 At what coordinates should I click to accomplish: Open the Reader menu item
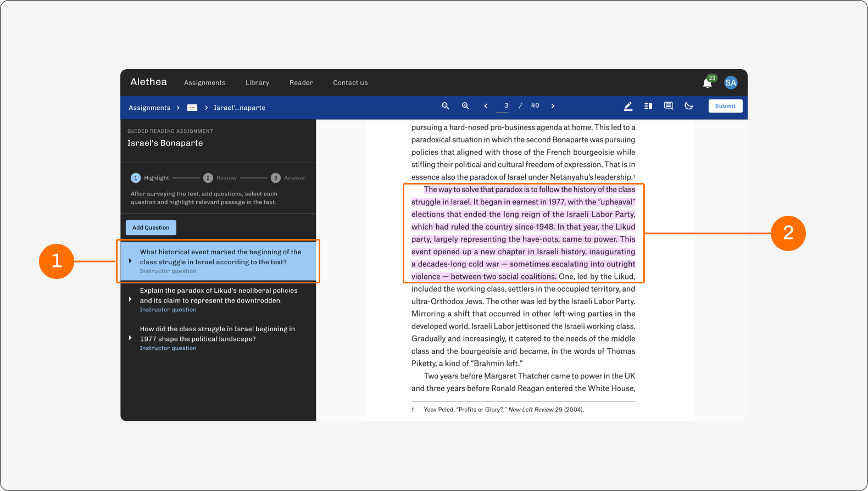(x=301, y=83)
